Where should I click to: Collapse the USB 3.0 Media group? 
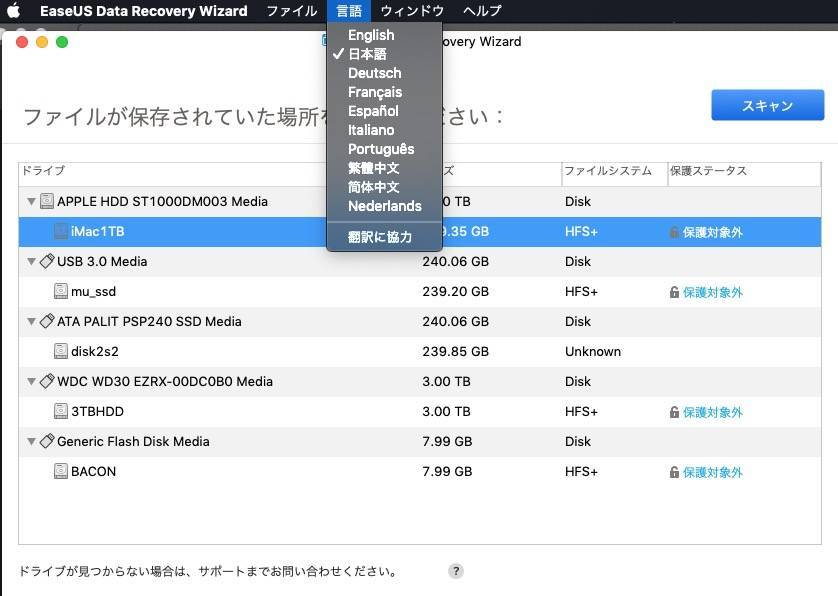pos(32,261)
